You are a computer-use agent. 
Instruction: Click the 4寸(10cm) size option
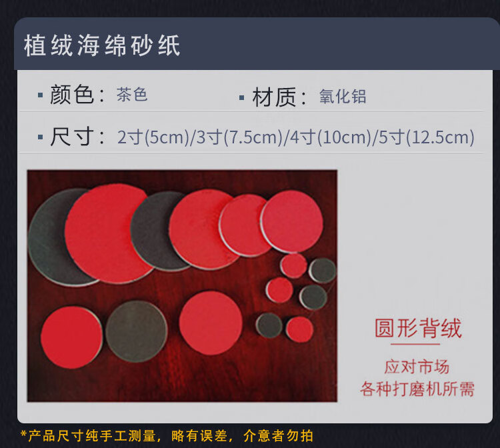point(331,137)
